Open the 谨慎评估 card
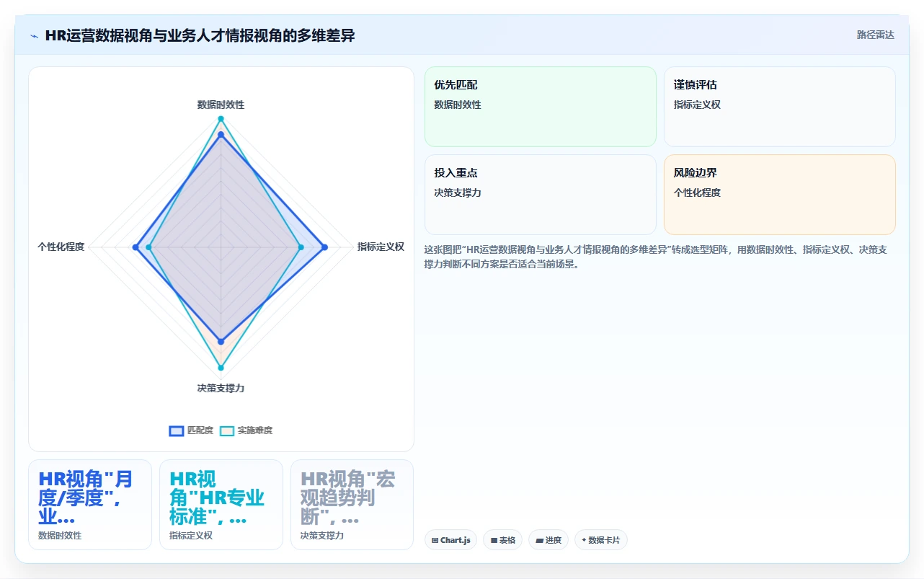 click(780, 107)
